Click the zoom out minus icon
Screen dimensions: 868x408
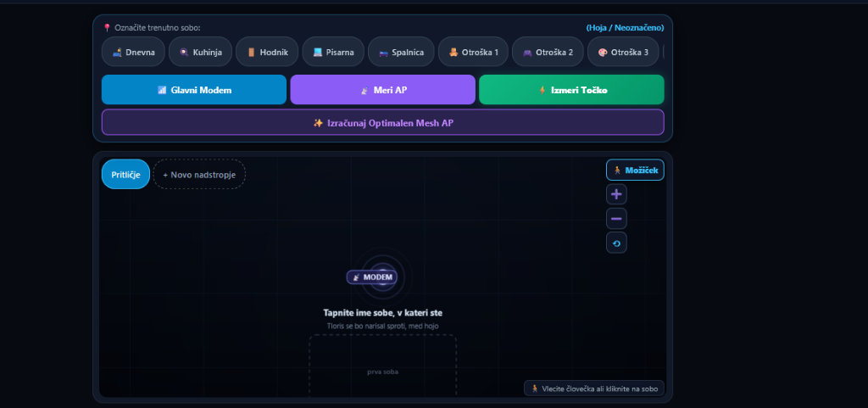point(616,219)
